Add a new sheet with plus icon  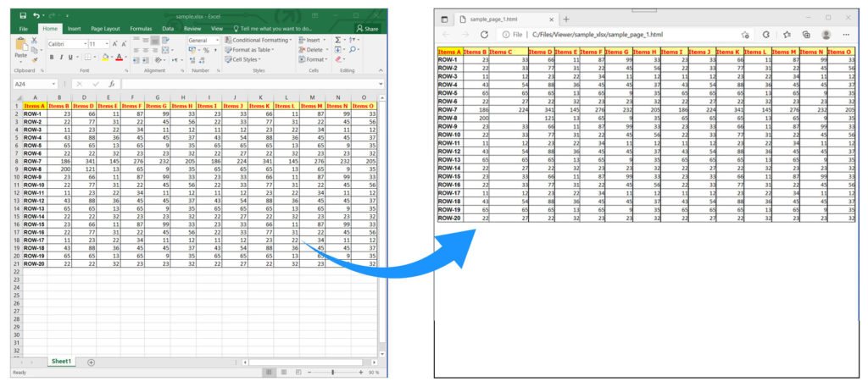tap(91, 362)
